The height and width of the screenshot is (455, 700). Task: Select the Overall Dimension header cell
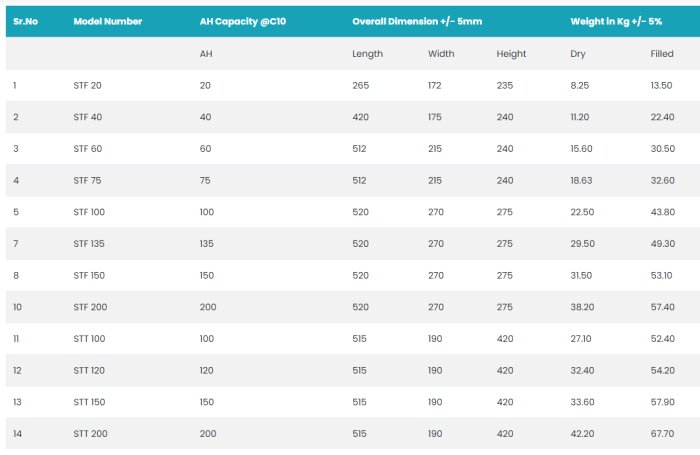point(417,21)
